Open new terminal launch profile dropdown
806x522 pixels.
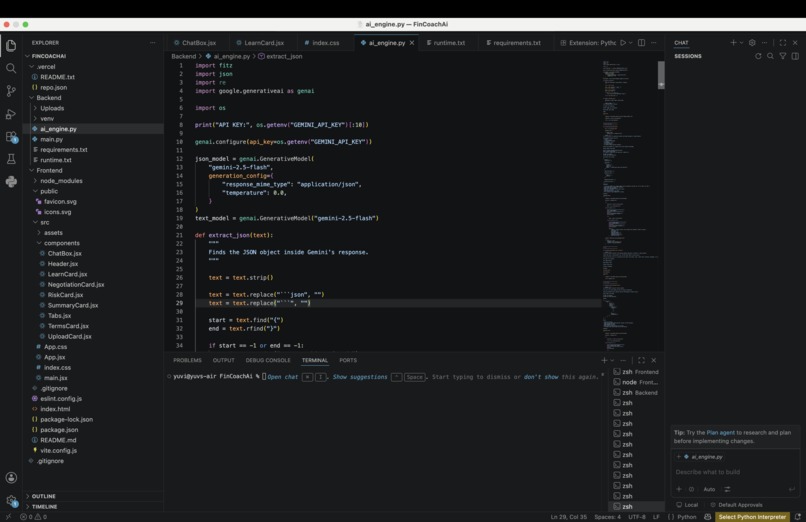click(x=612, y=360)
